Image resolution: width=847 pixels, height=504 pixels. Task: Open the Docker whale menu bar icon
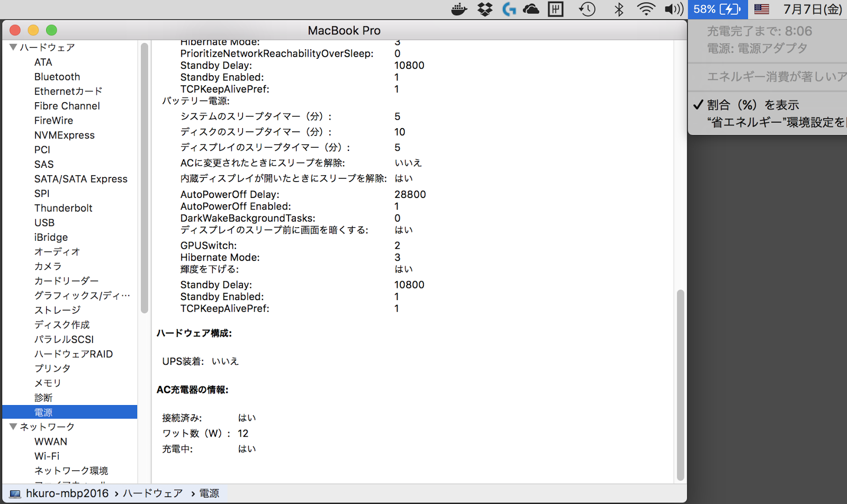click(458, 9)
